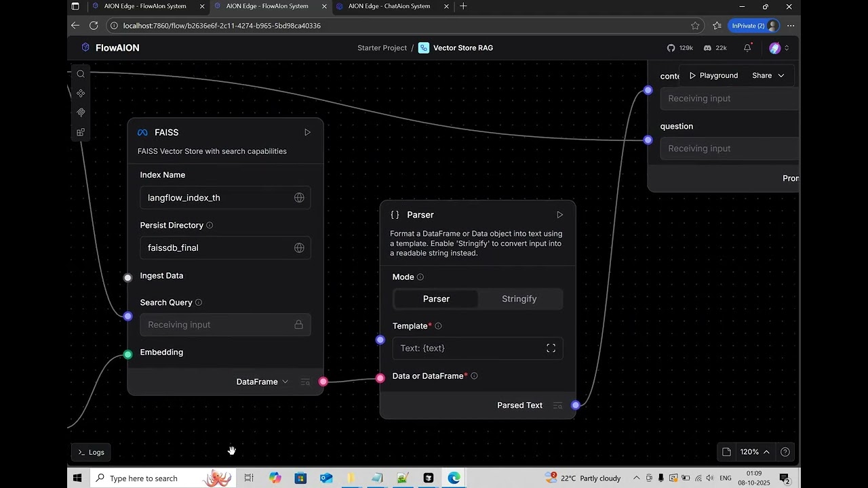Go back in the browser
Image resolution: width=868 pixels, height=488 pixels.
(75, 26)
